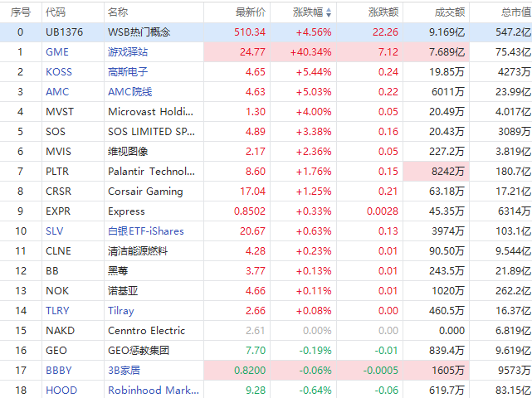Open the BBBY stock code link
Viewport: 532px width, 398px height.
point(59,370)
